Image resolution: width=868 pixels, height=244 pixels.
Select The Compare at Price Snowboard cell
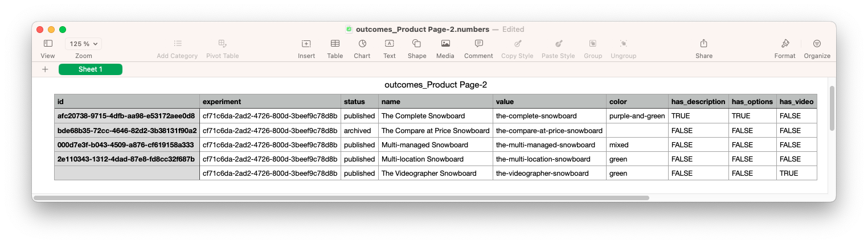click(436, 130)
